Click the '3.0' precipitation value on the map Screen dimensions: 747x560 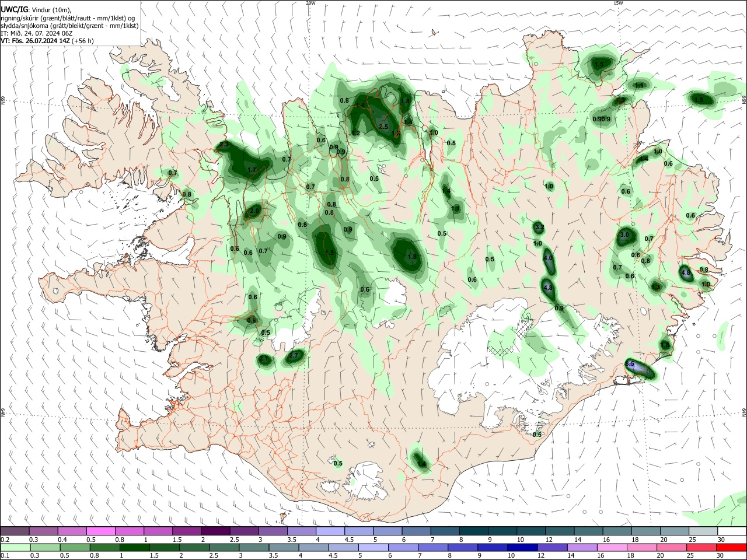click(624, 235)
